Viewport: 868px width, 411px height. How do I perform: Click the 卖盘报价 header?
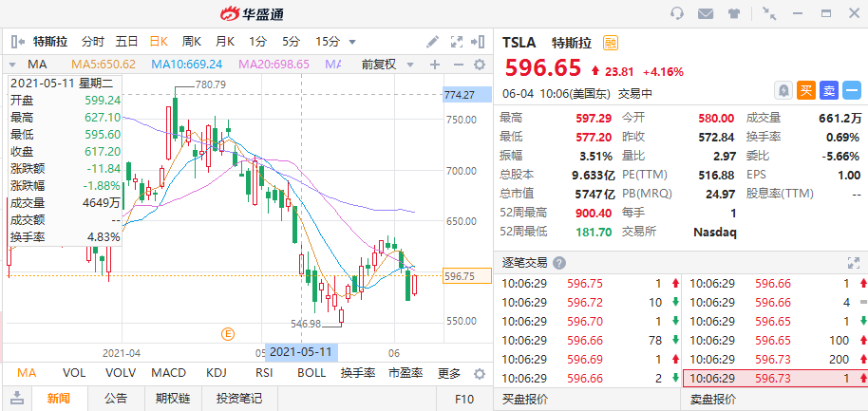click(713, 399)
